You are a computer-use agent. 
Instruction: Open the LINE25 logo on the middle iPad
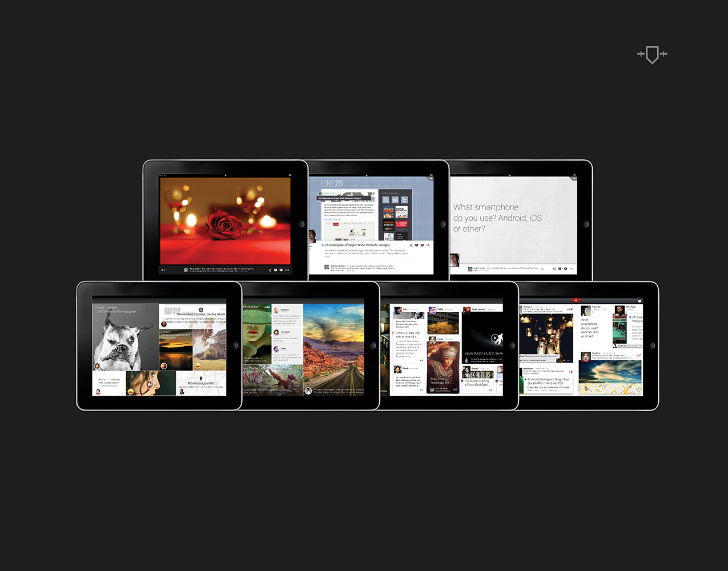tap(332, 183)
